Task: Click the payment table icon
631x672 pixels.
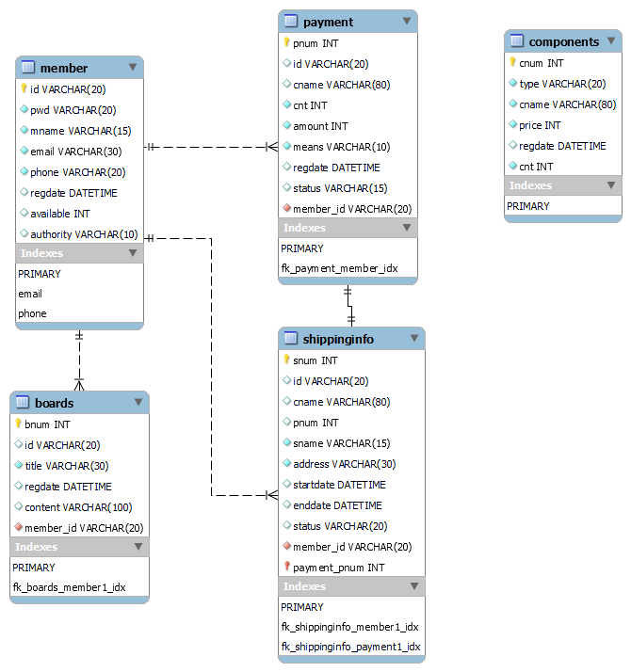Action: tap(291, 21)
